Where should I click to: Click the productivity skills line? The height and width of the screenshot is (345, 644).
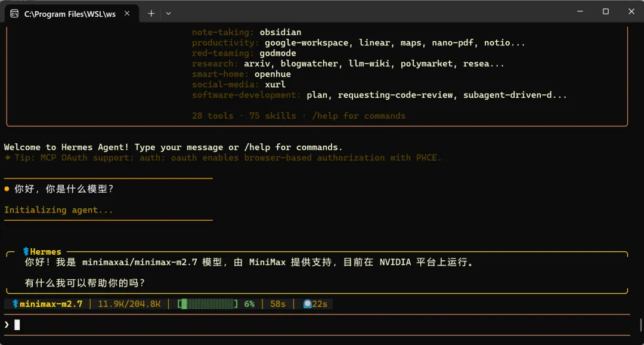click(x=358, y=43)
